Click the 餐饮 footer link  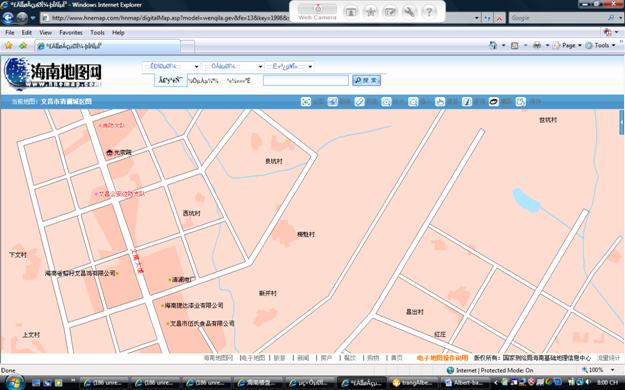coord(350,358)
